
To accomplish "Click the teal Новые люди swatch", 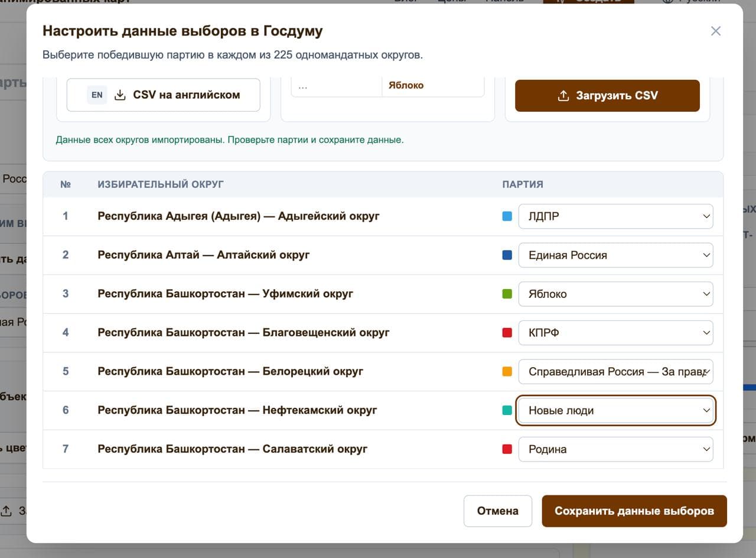I will pos(507,410).
